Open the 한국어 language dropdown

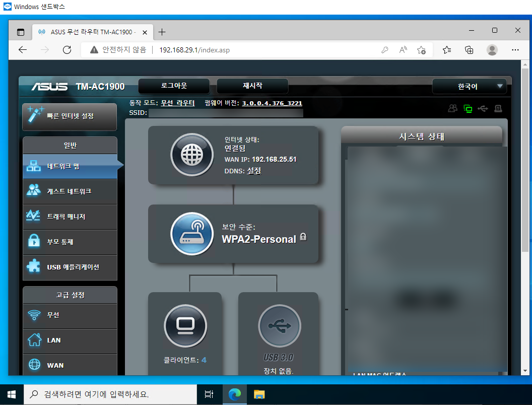[x=469, y=87]
